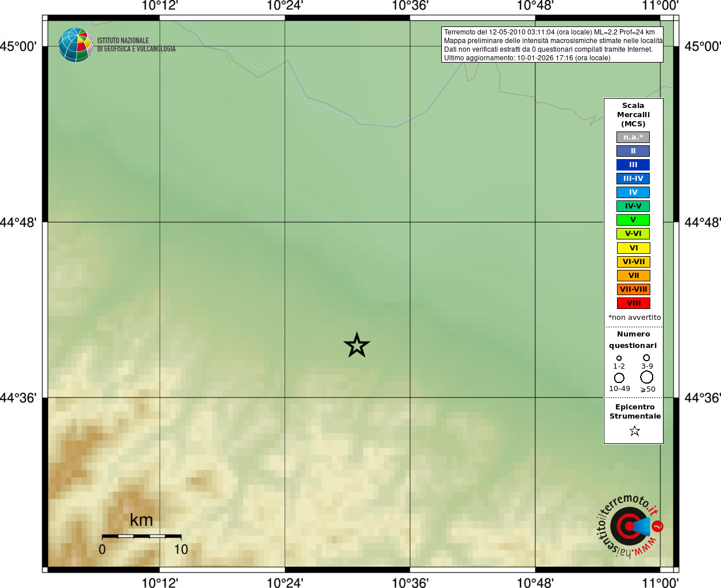Click the 10-49 questionnaires circle symbol

619,377
